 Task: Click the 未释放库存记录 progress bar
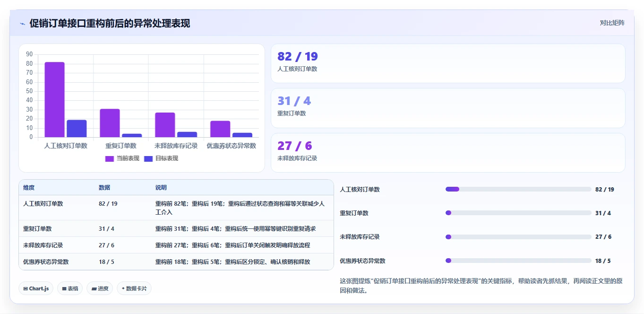pyautogui.click(x=518, y=237)
